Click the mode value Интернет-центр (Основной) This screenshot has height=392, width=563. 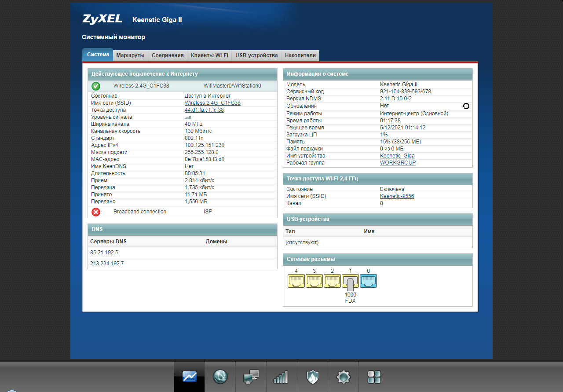click(x=414, y=114)
